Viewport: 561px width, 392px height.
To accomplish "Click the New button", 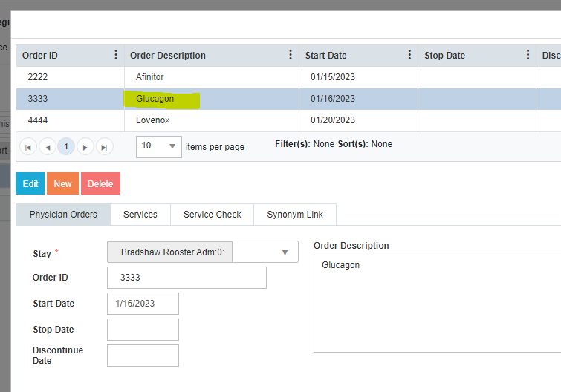I will 62,183.
